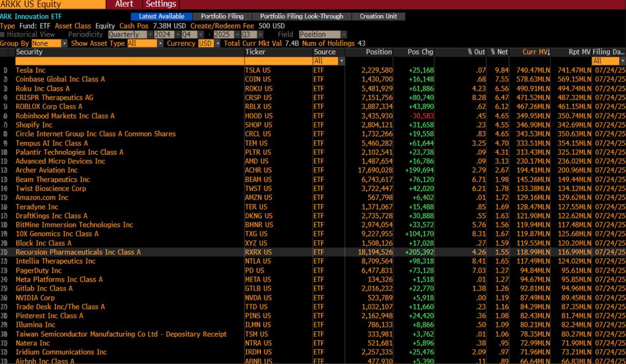The width and height of the screenshot is (626, 364).
Task: Click the Security column filter field
Action: pyautogui.click(x=129, y=61)
